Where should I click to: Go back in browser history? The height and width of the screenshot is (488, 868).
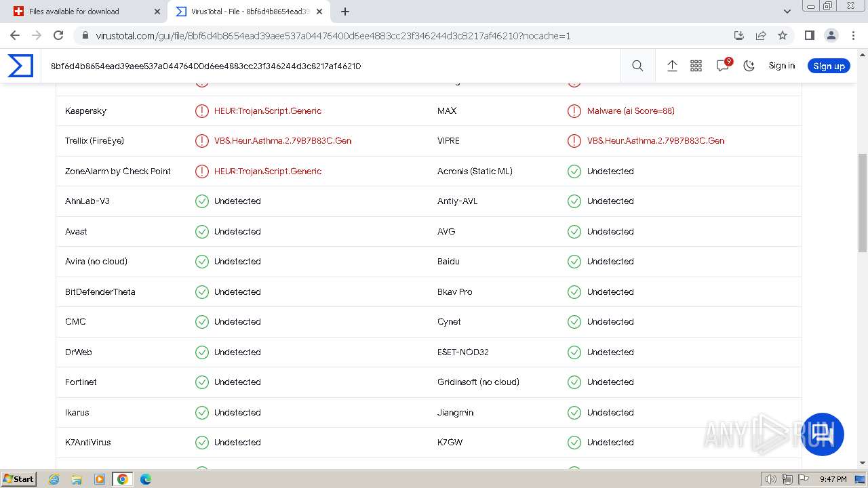[15, 35]
